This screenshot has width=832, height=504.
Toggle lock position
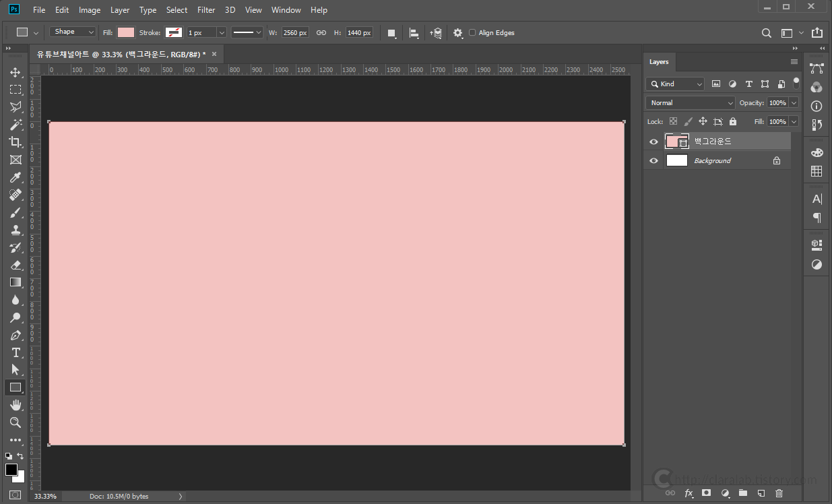pos(703,121)
